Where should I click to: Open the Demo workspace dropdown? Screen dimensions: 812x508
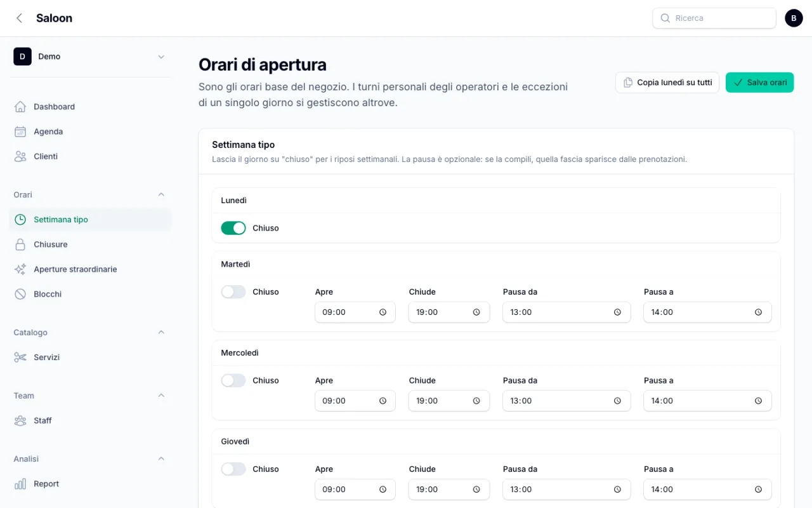[91, 57]
